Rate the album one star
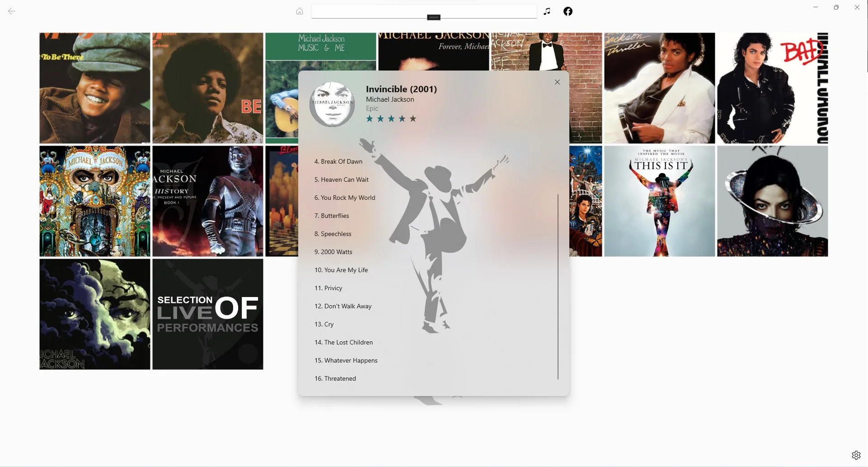 pos(370,119)
